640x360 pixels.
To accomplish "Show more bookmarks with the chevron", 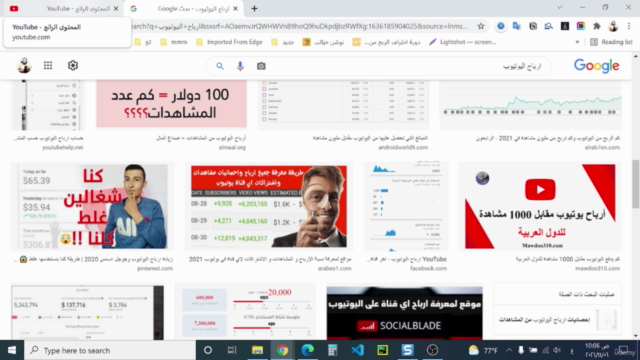I will click(x=577, y=42).
